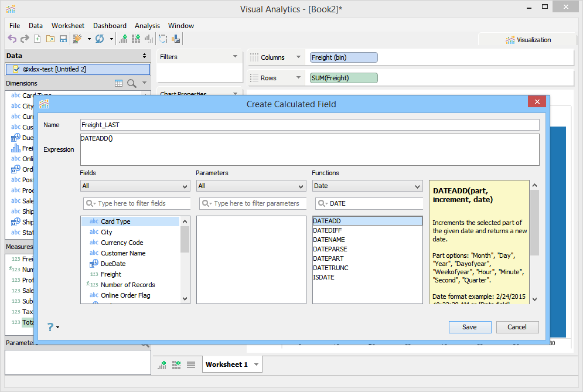Click the save disk icon in toolbar

(63, 39)
